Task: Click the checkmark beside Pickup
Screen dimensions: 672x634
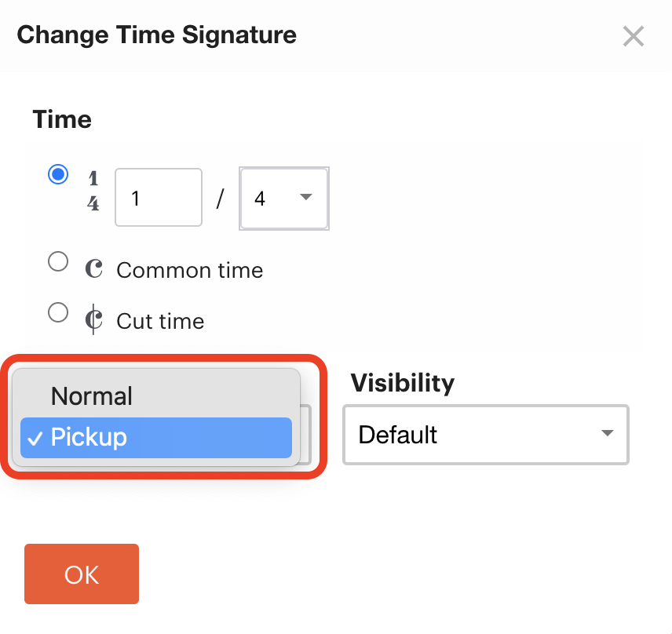Action: coord(35,439)
